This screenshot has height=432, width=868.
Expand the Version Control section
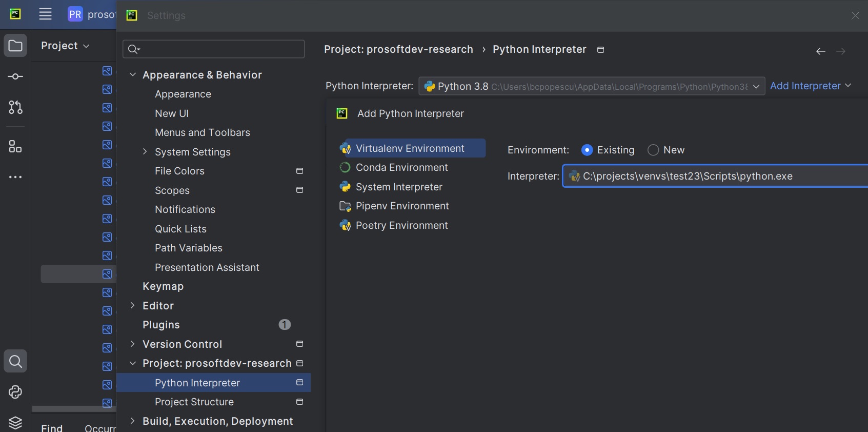click(133, 344)
